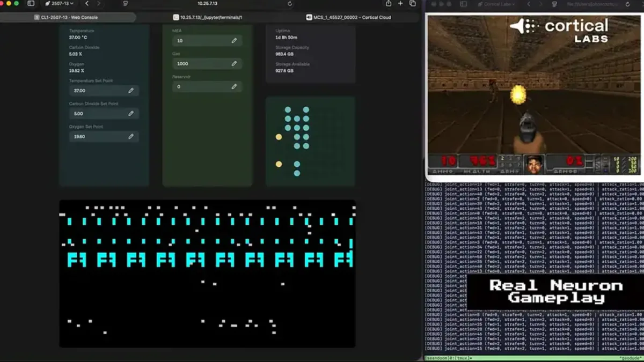Click the Real Neuron Gameplay caption
The height and width of the screenshot is (362, 644).
[555, 292]
